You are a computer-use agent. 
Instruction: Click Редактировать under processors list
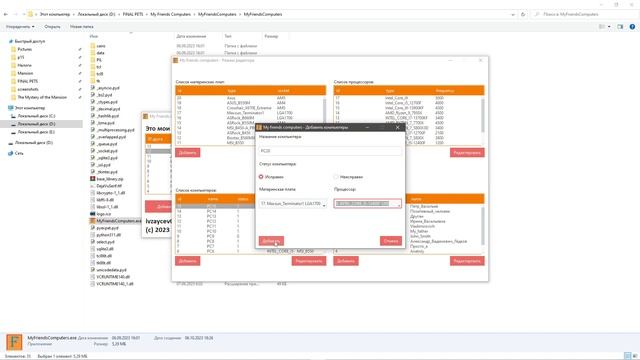[x=467, y=153]
